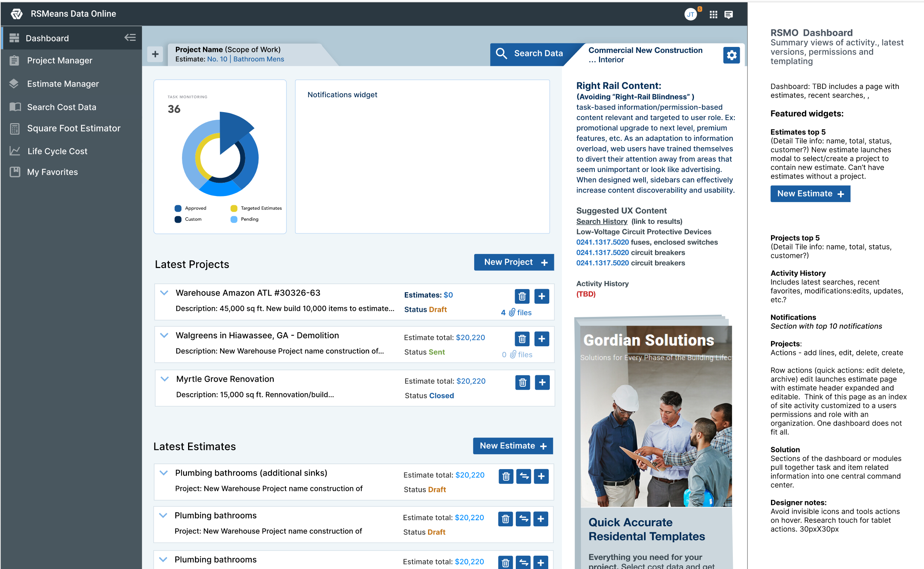Add a new tab with plus button
Image resolution: width=924 pixels, height=569 pixels.
pyautogui.click(x=155, y=54)
